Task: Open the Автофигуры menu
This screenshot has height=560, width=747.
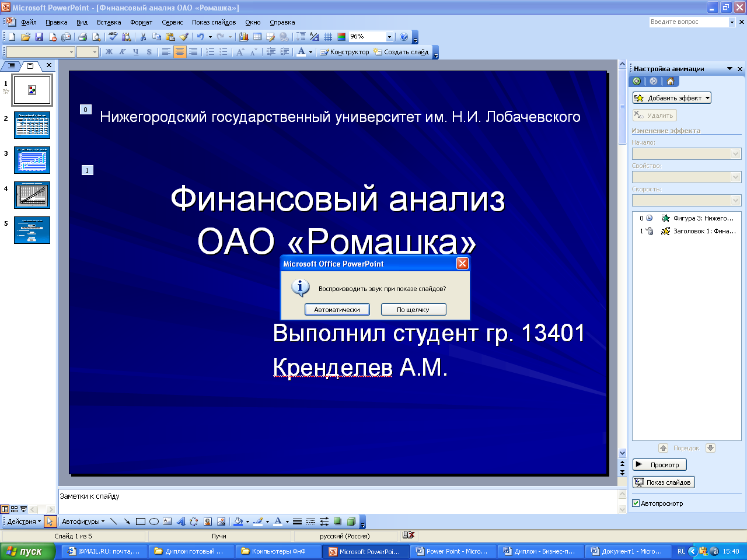Action: point(83,521)
